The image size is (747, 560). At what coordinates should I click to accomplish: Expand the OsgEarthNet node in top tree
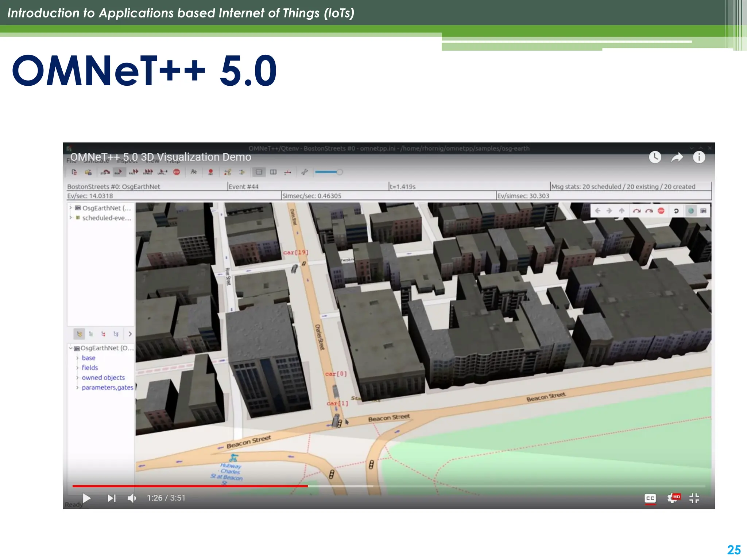pyautogui.click(x=71, y=208)
